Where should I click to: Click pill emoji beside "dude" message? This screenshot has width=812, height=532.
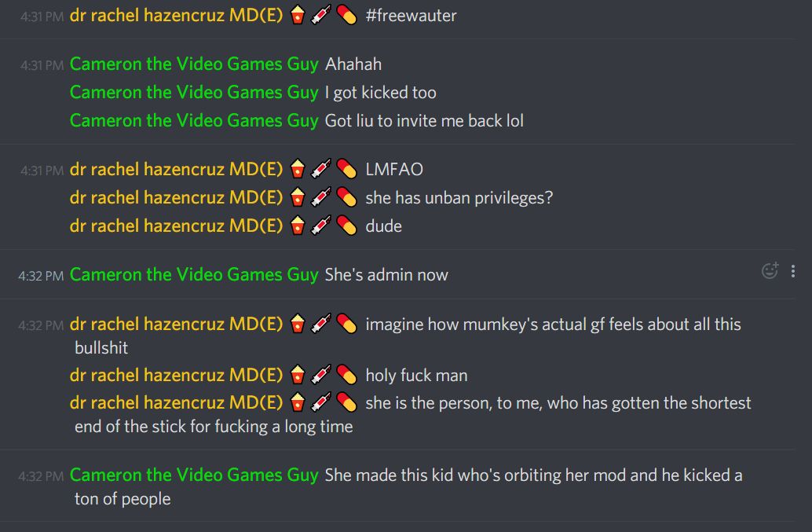point(346,226)
